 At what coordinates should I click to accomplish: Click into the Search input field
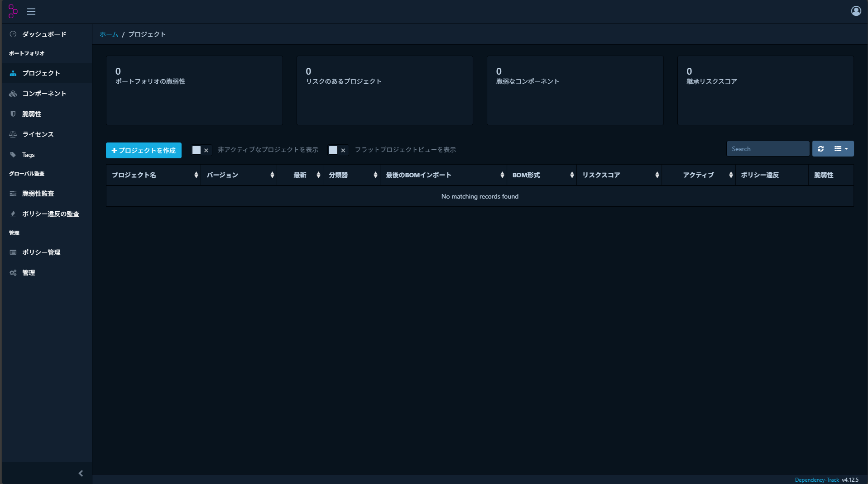click(767, 149)
